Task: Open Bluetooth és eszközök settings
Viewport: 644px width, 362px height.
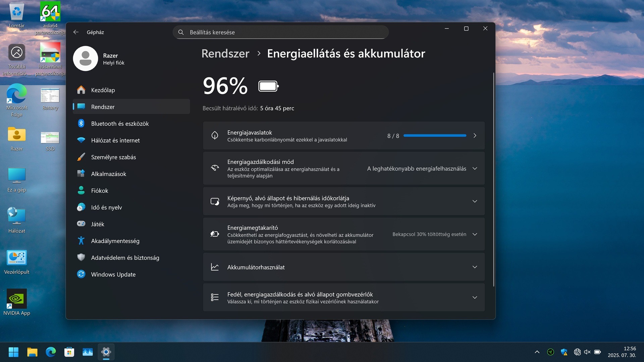Action: coord(120,124)
